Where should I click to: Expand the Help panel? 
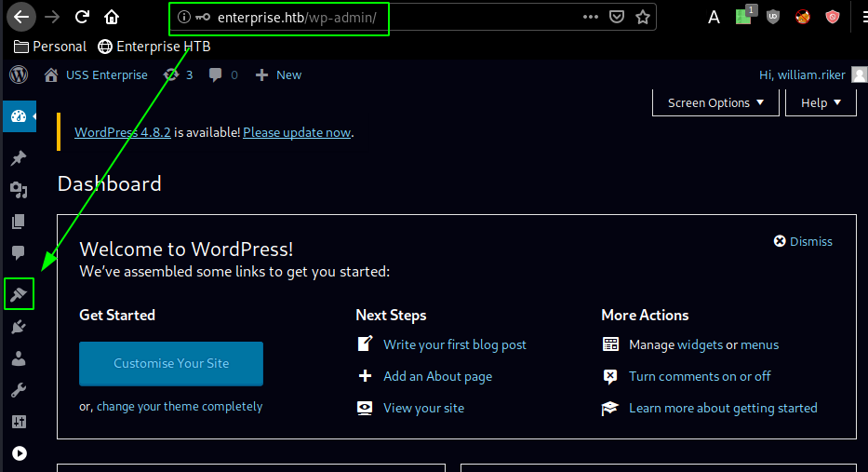pyautogui.click(x=821, y=103)
